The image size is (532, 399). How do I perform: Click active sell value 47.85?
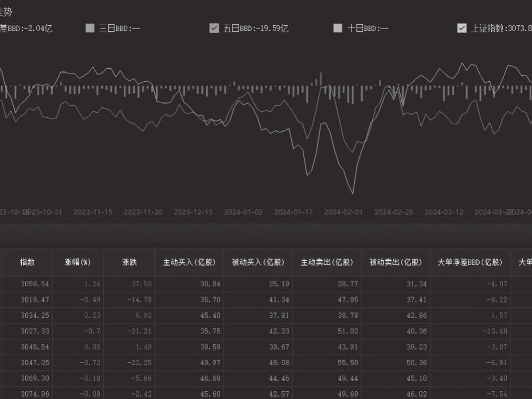tap(327, 300)
